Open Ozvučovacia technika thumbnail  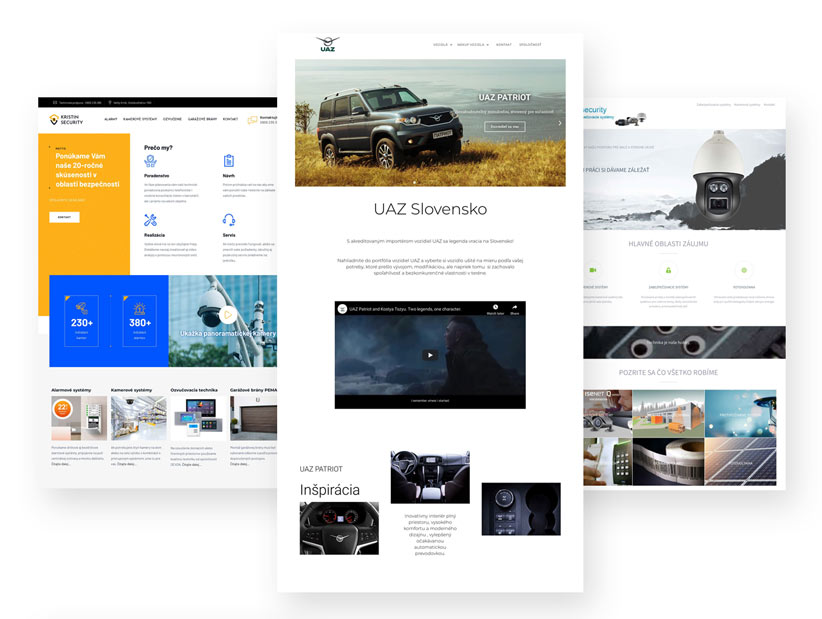coord(198,418)
